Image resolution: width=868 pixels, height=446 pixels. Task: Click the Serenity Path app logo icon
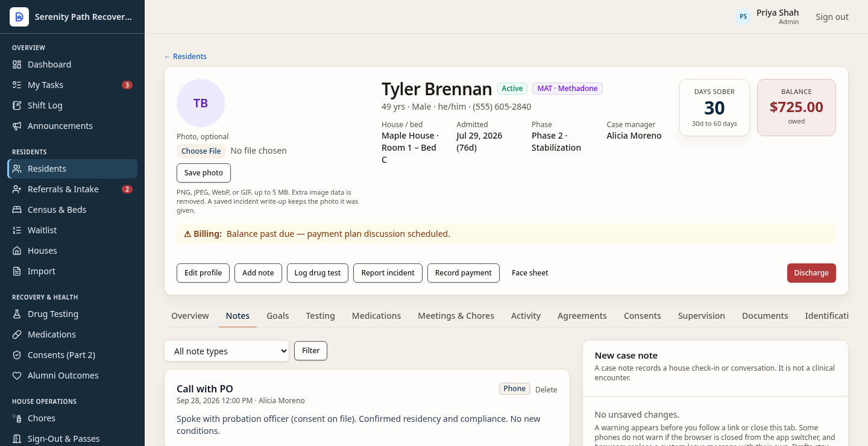(19, 17)
